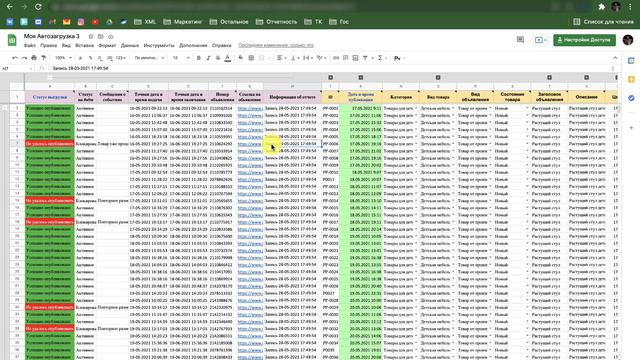The height and width of the screenshot is (360, 640).
Task: Open the Формат menu
Action: click(107, 45)
